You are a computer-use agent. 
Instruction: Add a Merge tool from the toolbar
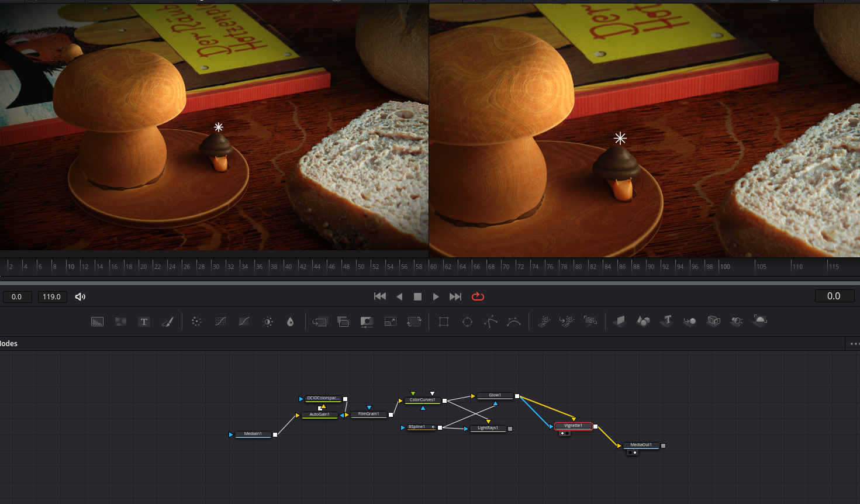(x=320, y=322)
